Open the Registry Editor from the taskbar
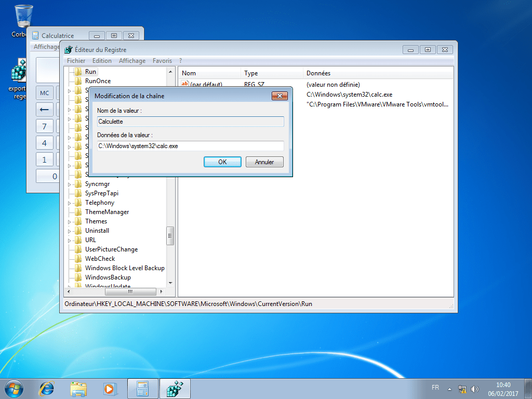The image size is (532, 399). (x=175, y=388)
